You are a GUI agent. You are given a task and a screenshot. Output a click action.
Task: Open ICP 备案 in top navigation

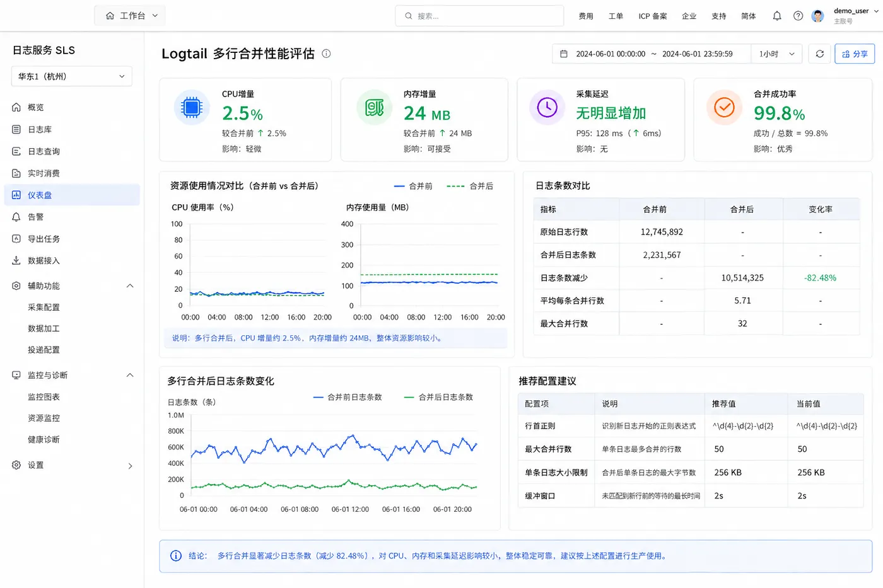coord(653,16)
